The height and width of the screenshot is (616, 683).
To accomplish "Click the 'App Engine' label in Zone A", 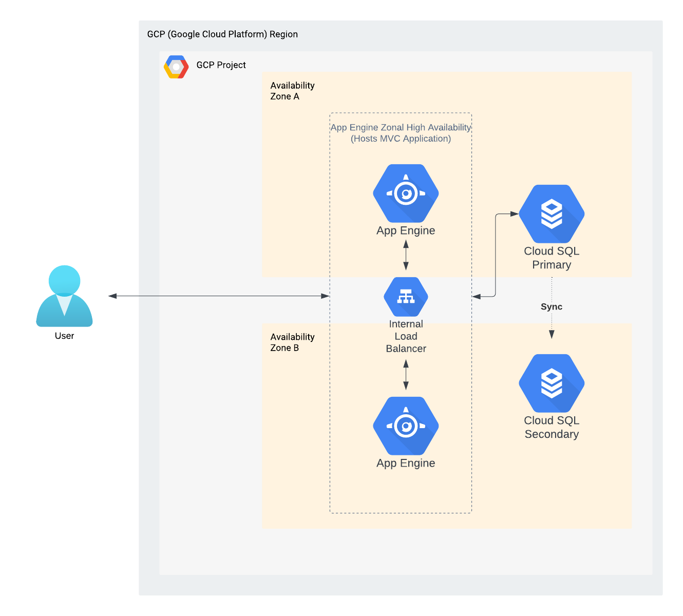I will click(406, 231).
